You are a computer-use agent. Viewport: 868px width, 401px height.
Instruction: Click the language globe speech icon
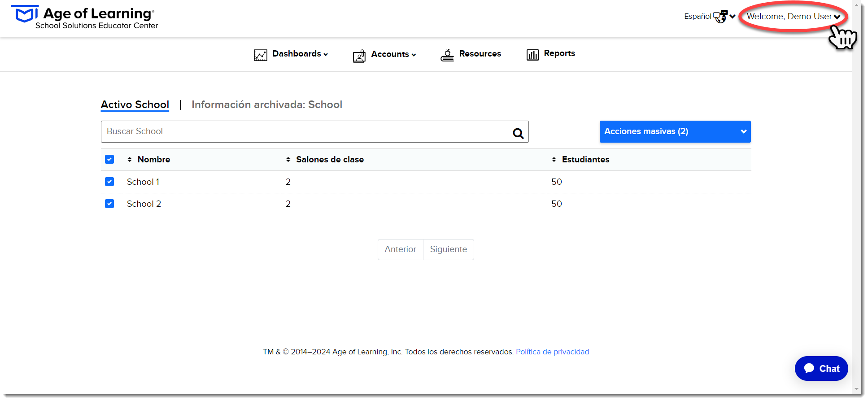721,17
